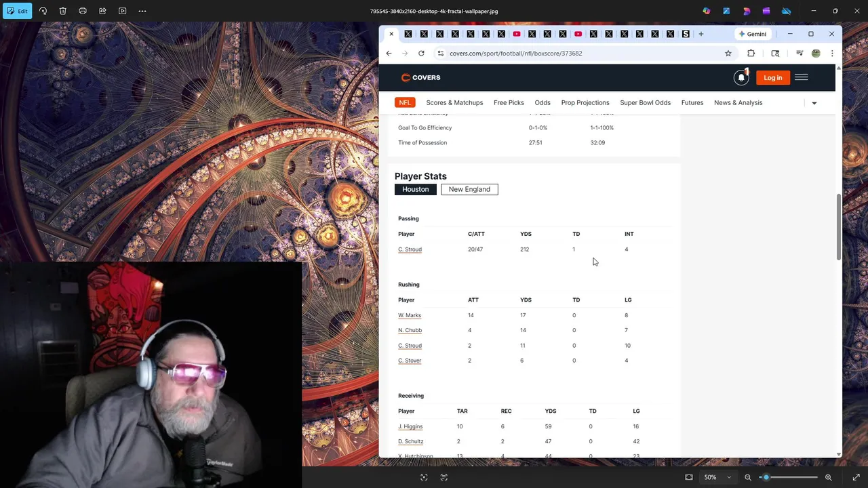Open Chrome three-dot menu
The width and height of the screenshot is (868, 488).
[832, 53]
